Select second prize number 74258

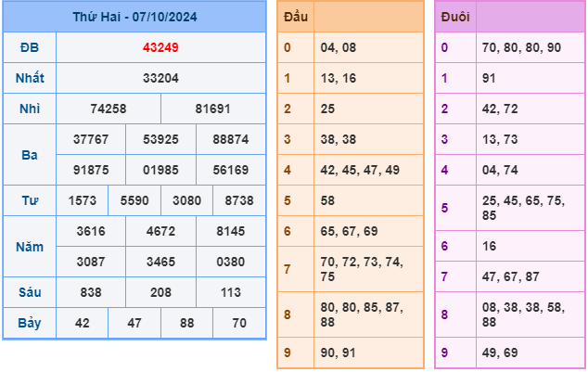[x=109, y=109]
